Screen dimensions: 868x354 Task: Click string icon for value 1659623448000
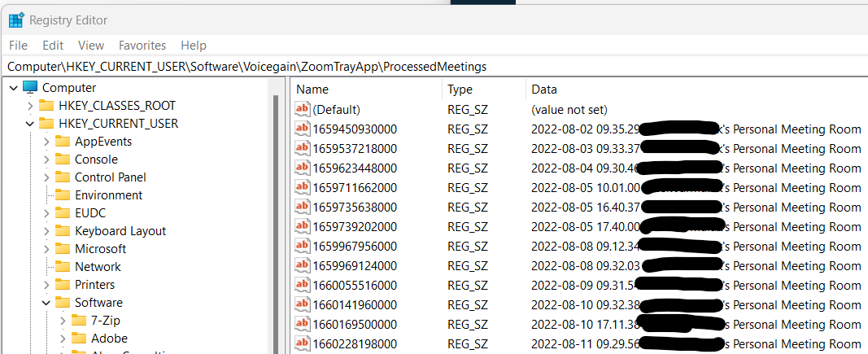[303, 168]
